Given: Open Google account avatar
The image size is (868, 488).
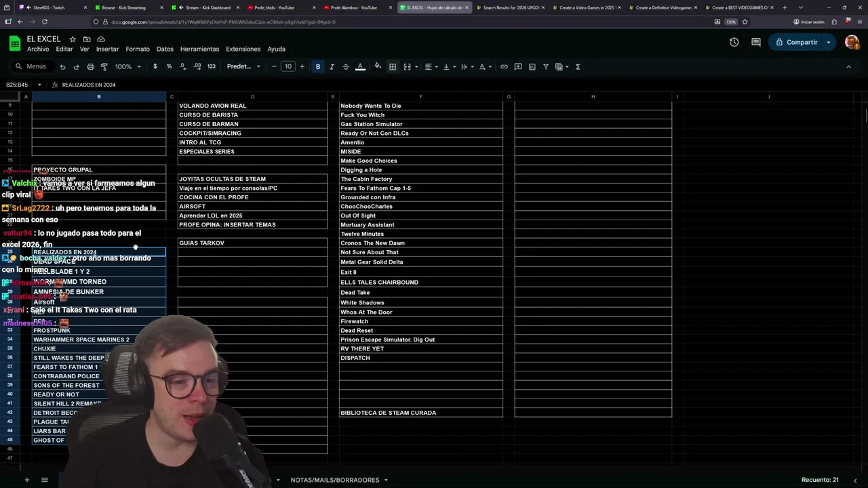Looking at the screenshot, I should tap(852, 42).
